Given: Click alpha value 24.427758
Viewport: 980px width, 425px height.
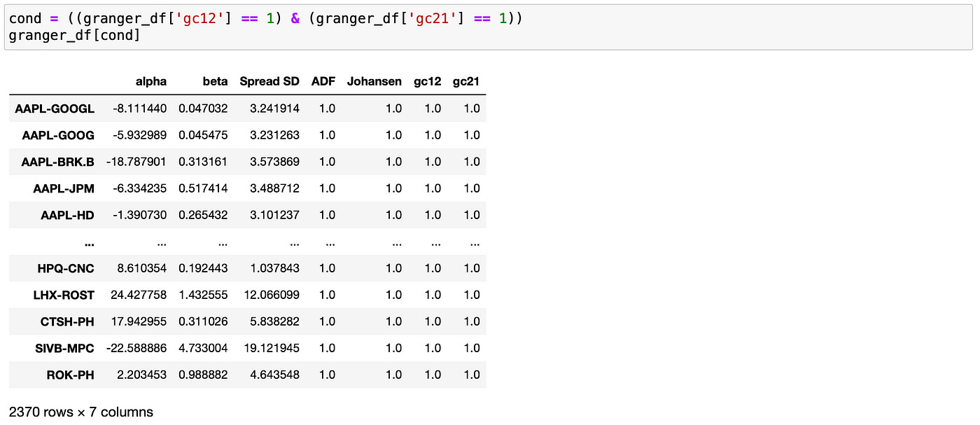Looking at the screenshot, I should (x=139, y=295).
